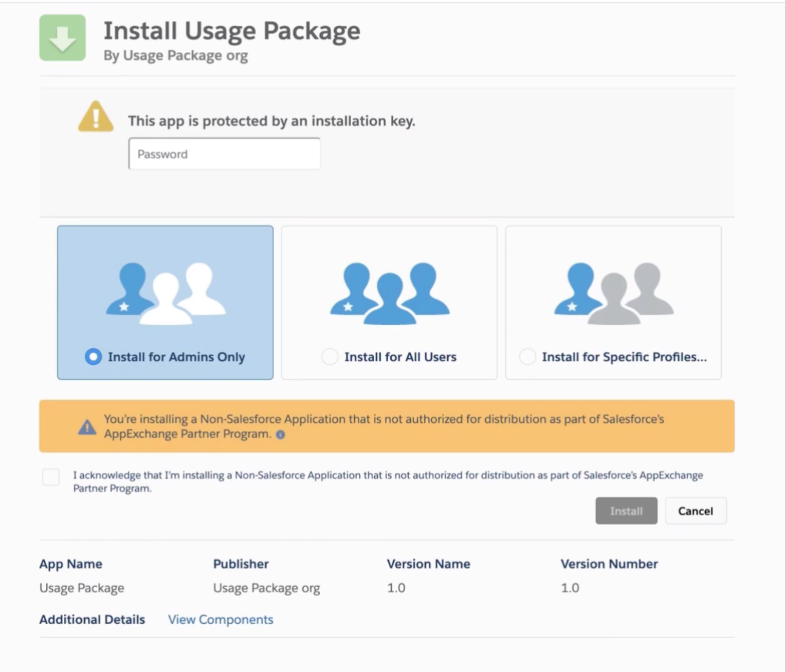
Task: Focus the Password installation key field
Action: (224, 154)
